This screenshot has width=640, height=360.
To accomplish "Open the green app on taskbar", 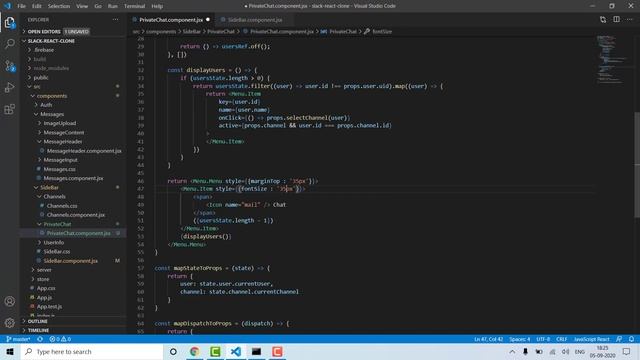I will click(x=215, y=352).
